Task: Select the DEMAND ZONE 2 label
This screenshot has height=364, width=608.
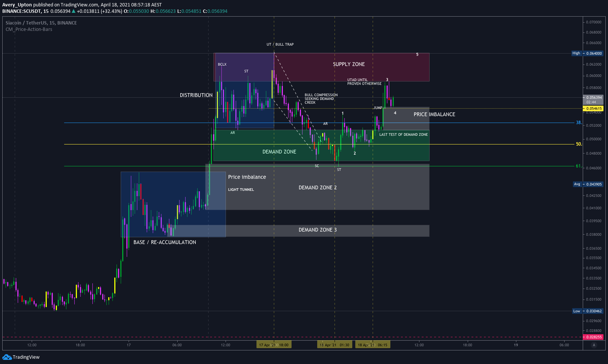Action: click(318, 187)
